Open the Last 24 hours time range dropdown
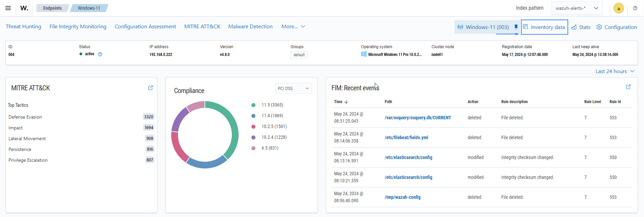Screen dimensions: 644x217 coord(615,71)
